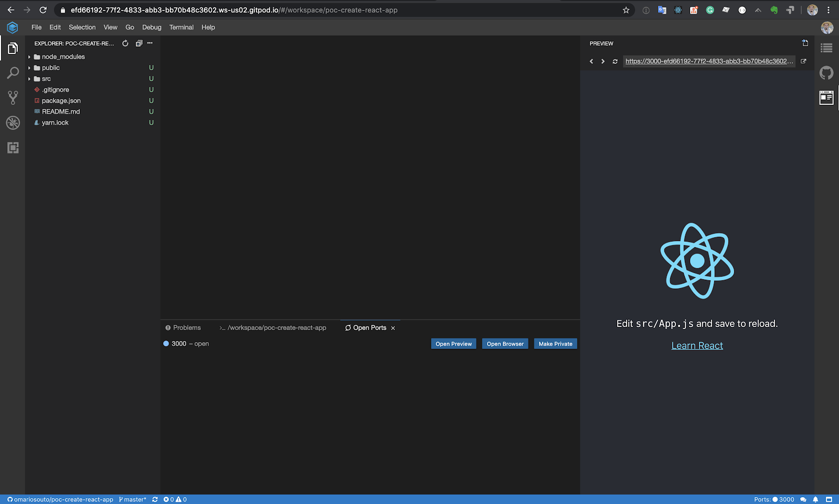Toggle bottom panel icon in status bar
The image size is (839, 504).
pyautogui.click(x=829, y=499)
